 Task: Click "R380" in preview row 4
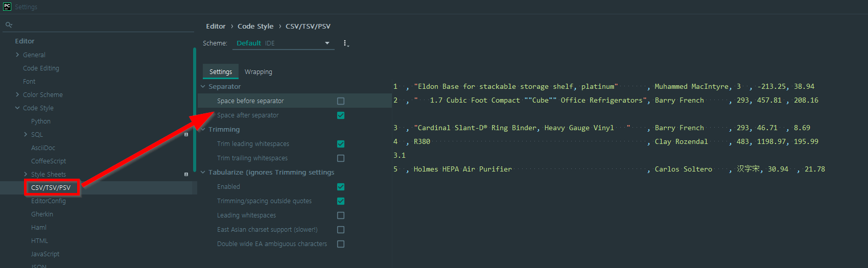click(x=422, y=141)
